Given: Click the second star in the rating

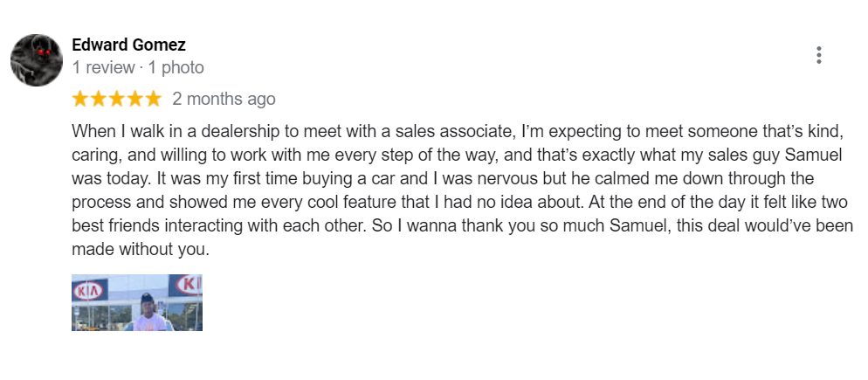Looking at the screenshot, I should pos(99,99).
